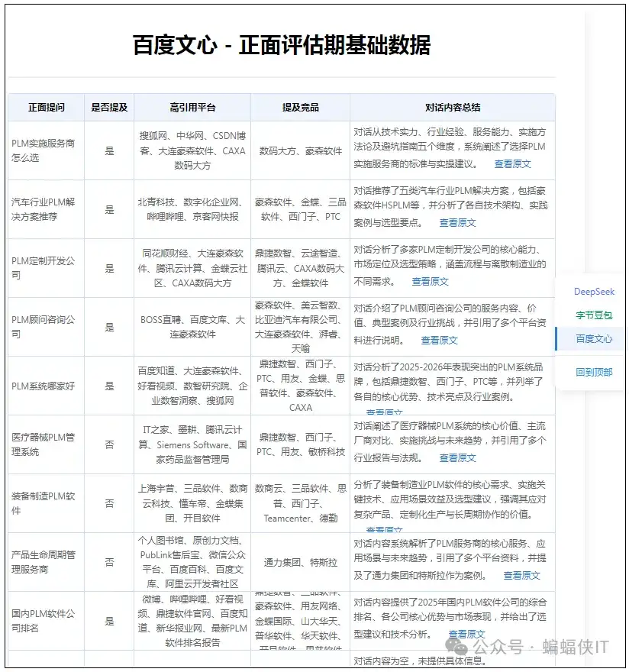This screenshot has height=672, width=629.
Task: Click the 是否提及 column header
Action: click(x=109, y=108)
